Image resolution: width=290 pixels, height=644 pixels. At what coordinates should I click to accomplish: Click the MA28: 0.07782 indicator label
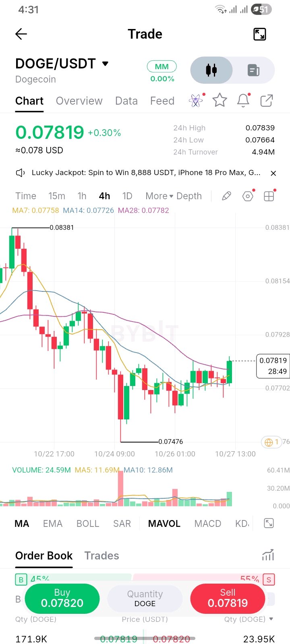coord(143,210)
